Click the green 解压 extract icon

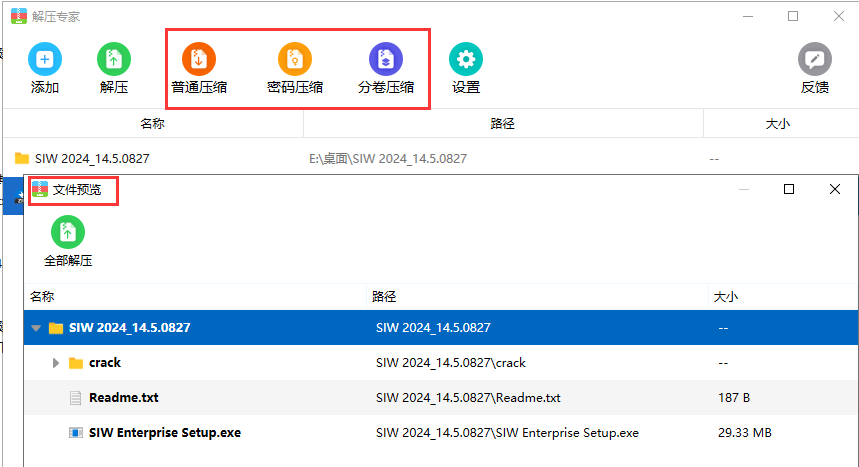[114, 59]
